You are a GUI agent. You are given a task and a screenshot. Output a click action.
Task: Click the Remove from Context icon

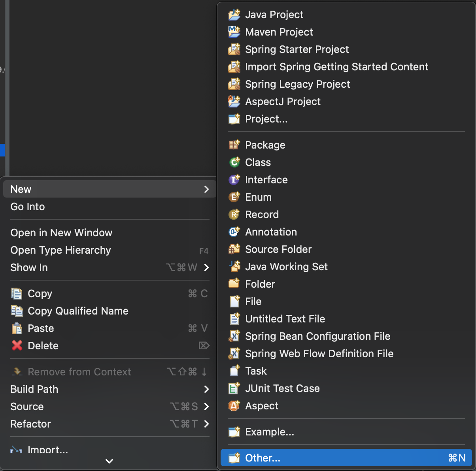point(17,372)
